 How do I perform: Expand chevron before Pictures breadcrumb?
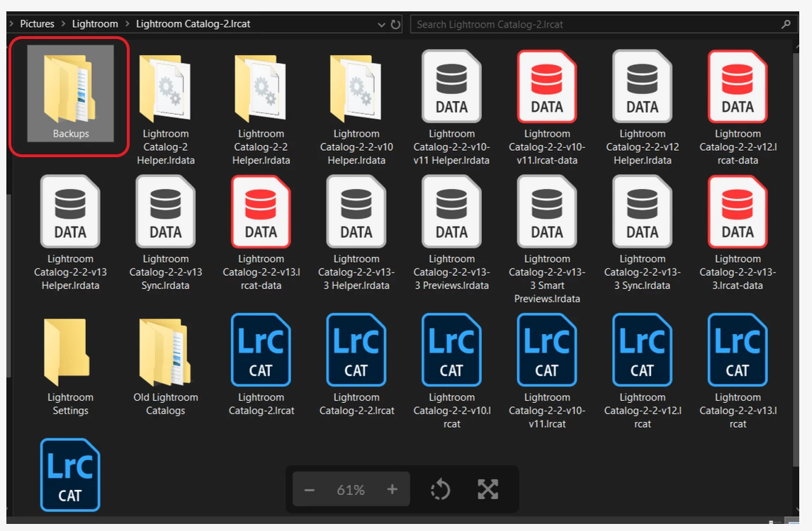11,24
